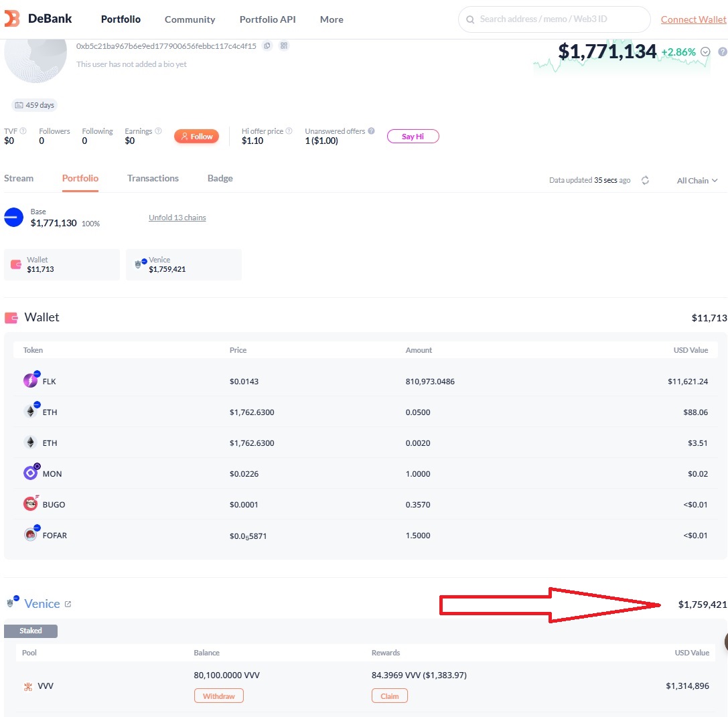Click the profile avatar image
The width and height of the screenshot is (728, 717).
pyautogui.click(x=35, y=62)
